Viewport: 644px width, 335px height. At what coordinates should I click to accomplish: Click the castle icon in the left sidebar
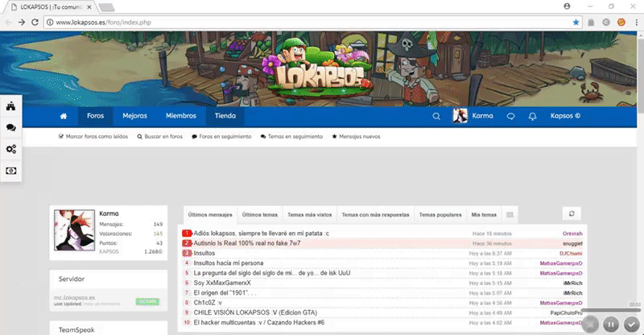click(11, 106)
